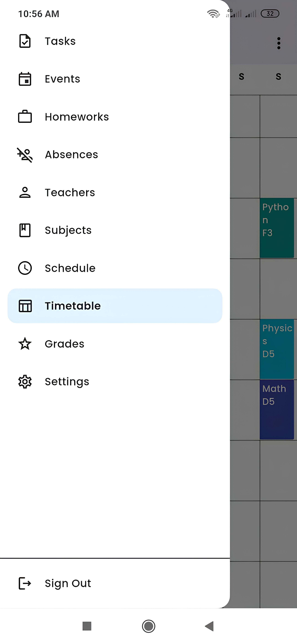Click the Settings gear icon
This screenshot has height=644, width=297.
(x=25, y=381)
